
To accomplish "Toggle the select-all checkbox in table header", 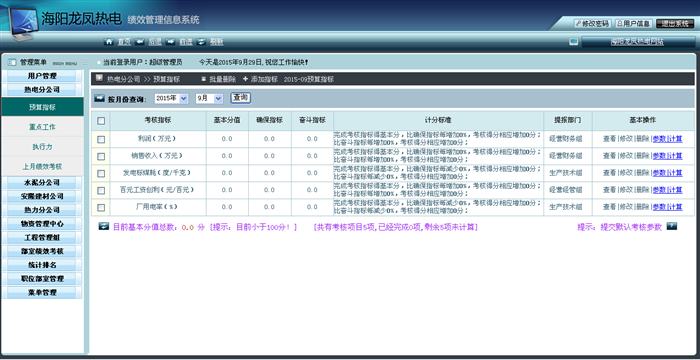I will [101, 121].
